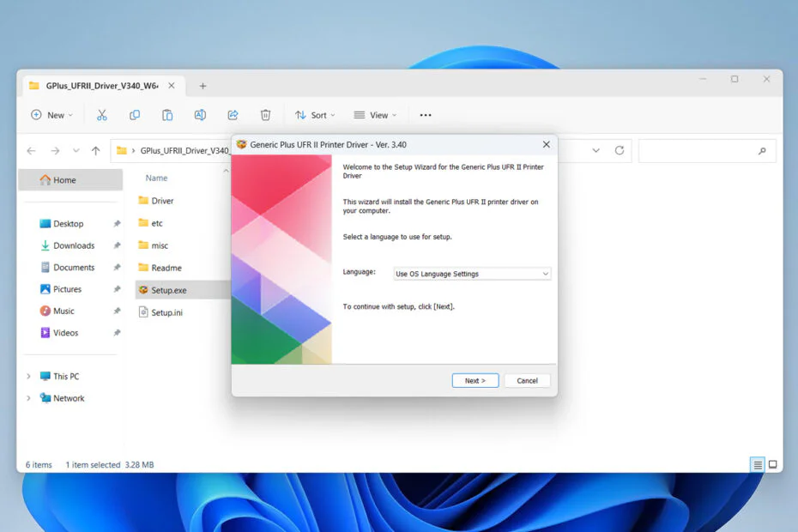Navigate up one folder level
This screenshot has height=532, width=798.
pos(96,151)
